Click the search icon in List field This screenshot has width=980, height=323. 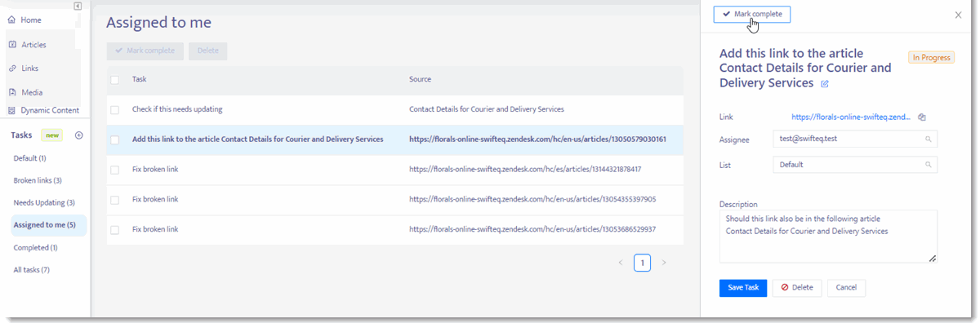[x=929, y=165]
